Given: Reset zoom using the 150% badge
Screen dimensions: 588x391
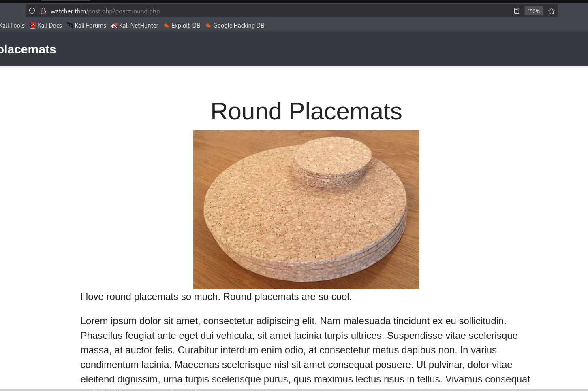Looking at the screenshot, I should click(534, 11).
